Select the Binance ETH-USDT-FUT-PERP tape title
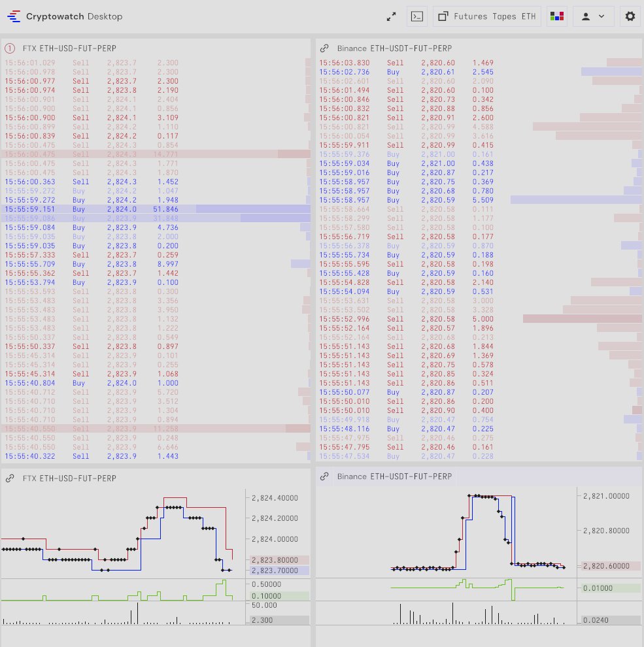This screenshot has width=644, height=647. (394, 48)
